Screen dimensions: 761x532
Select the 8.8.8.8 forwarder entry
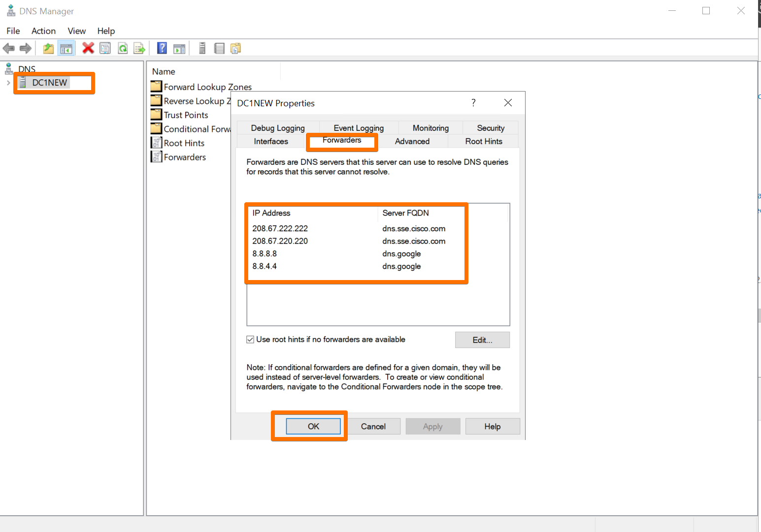265,254
